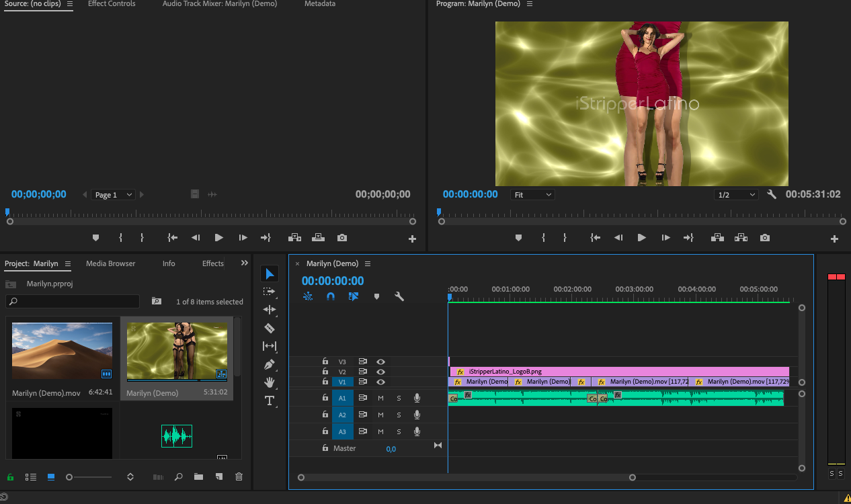Mute audio track A1
Image resolution: width=851 pixels, height=504 pixels.
[380, 398]
